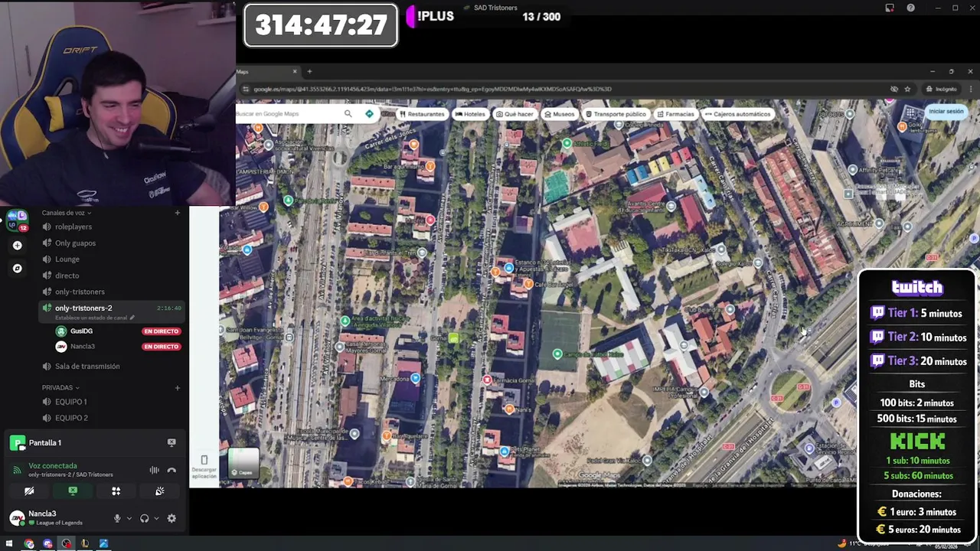Open microphone input options arrow
Screen dimensions: 980x551
(129, 518)
